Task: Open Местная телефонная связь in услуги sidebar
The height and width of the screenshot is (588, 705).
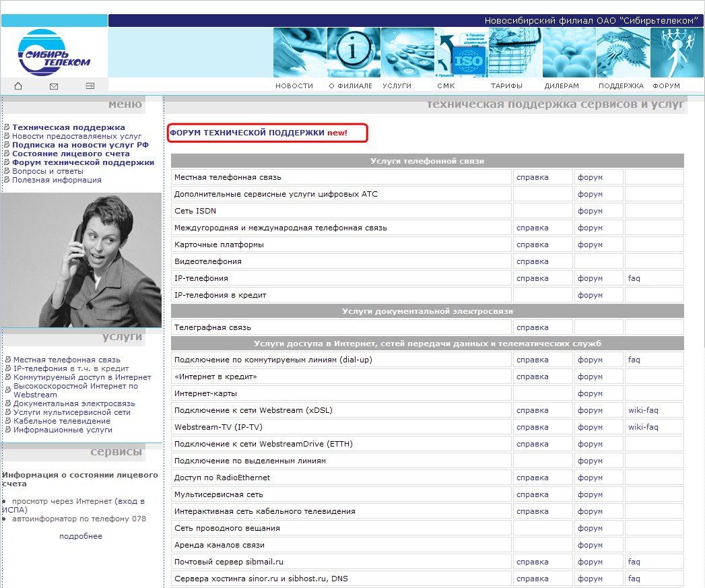Action: (67, 360)
